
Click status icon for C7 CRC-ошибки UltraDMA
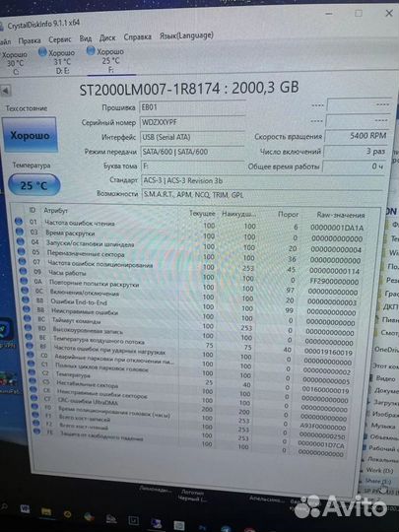pyautogui.click(x=34, y=398)
